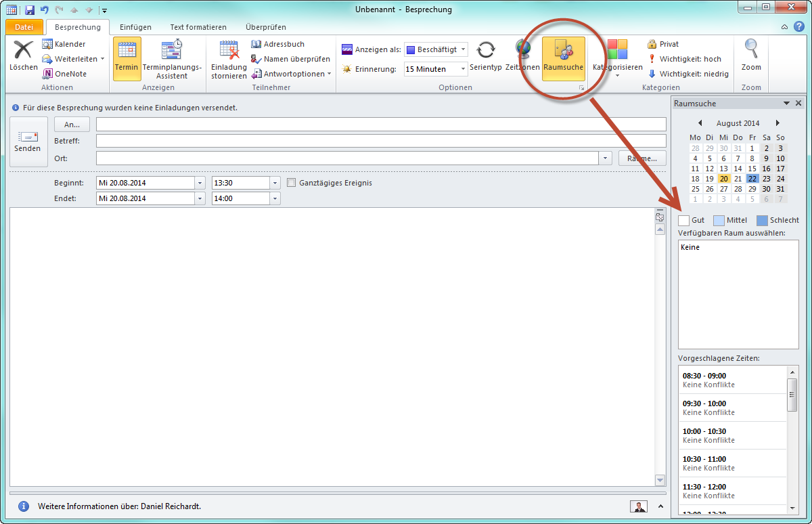Click the Outlook calendar icon in title bar

pyautogui.click(x=12, y=10)
